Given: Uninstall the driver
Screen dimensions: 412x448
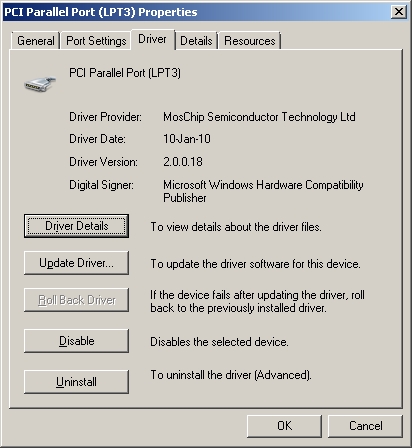Looking at the screenshot, I should [x=76, y=382].
